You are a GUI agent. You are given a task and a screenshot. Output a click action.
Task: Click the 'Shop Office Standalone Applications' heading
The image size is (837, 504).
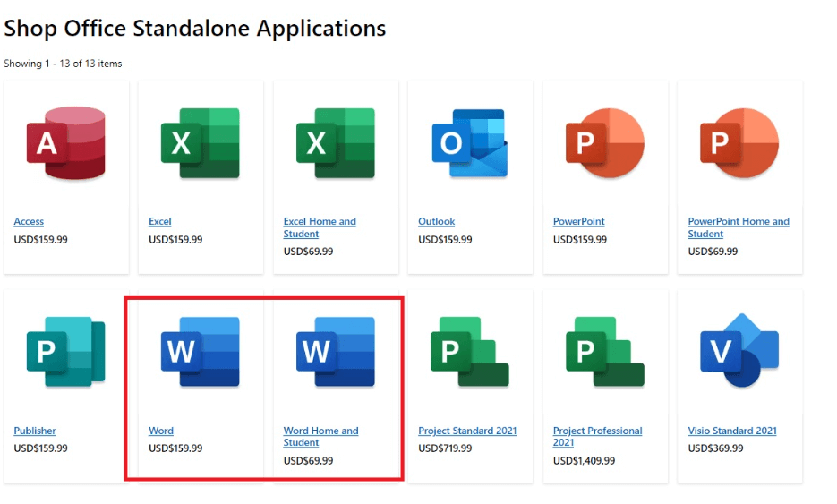195,29
